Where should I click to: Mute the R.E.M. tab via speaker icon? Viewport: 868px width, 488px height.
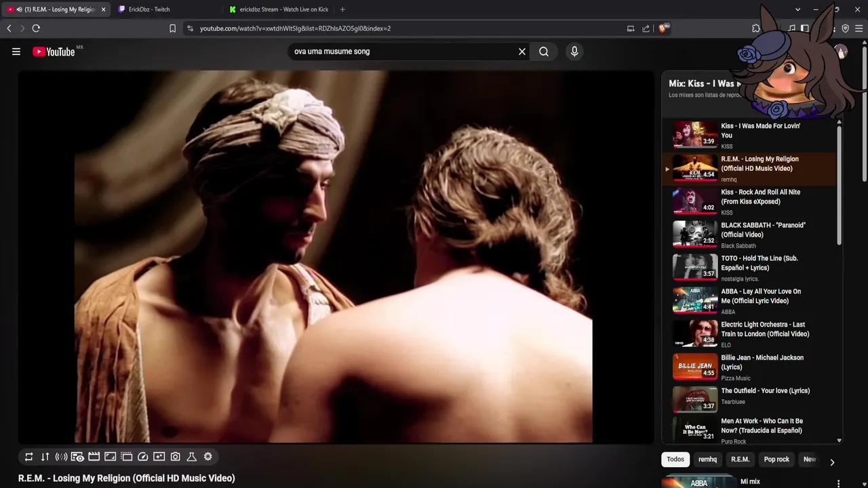click(18, 9)
